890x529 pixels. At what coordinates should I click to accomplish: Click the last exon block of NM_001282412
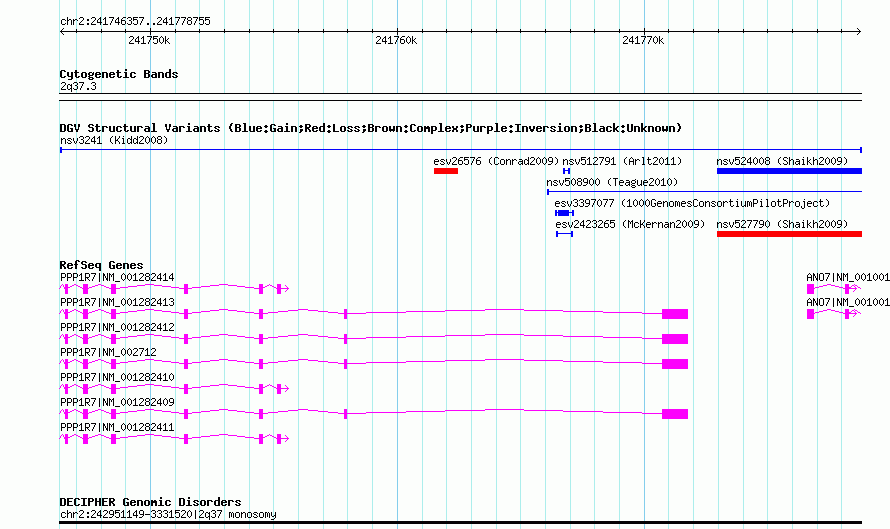[x=675, y=339]
